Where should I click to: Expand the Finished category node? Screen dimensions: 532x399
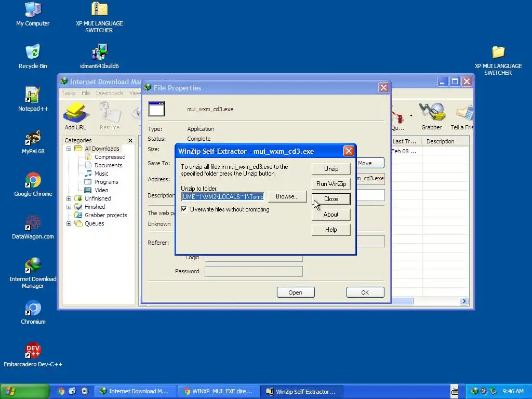tap(69, 207)
